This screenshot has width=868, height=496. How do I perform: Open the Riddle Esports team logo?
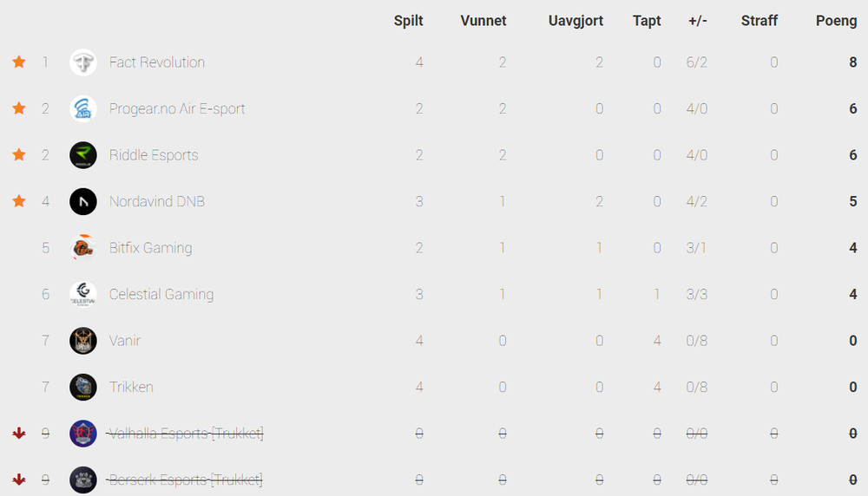tap(83, 155)
